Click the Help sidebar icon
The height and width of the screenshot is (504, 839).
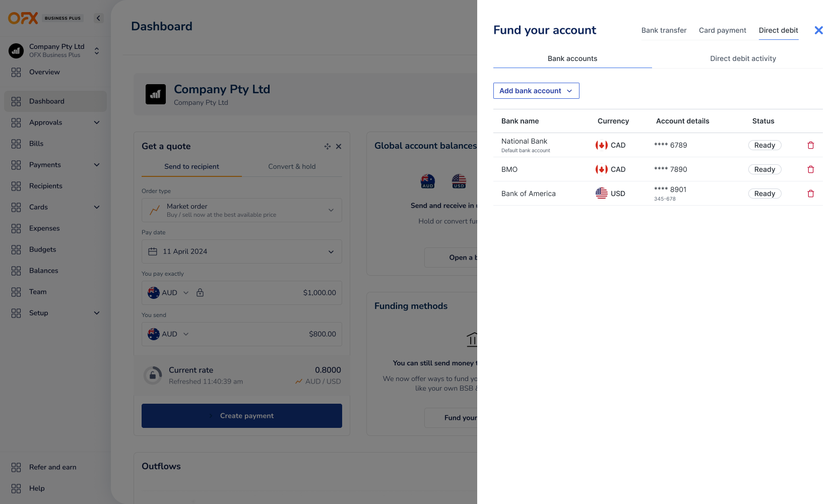16,488
